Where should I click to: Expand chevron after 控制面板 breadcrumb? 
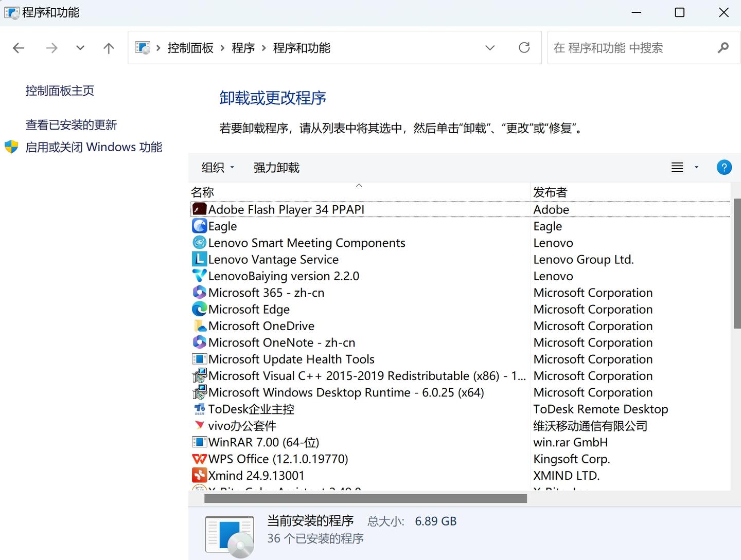pos(222,48)
